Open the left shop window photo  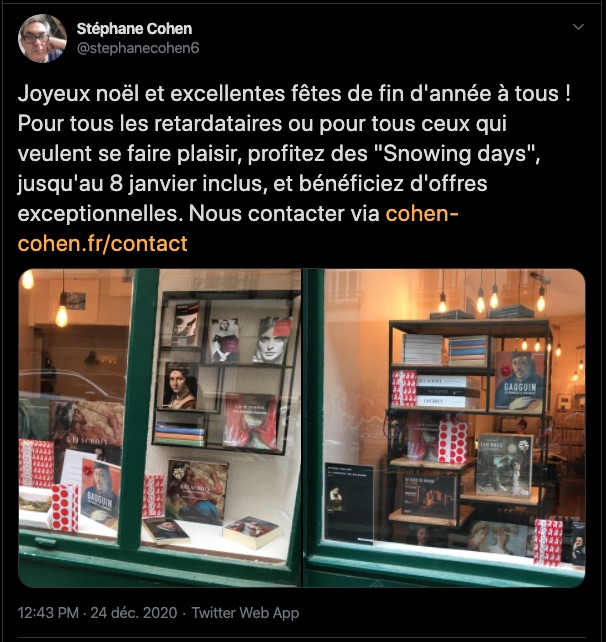160,428
